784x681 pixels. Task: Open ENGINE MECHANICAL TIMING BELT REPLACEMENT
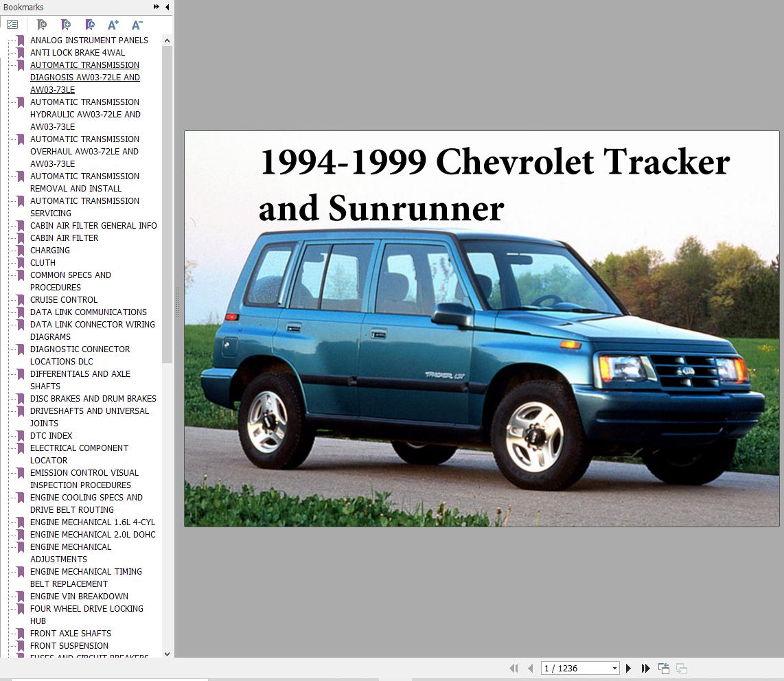86,577
